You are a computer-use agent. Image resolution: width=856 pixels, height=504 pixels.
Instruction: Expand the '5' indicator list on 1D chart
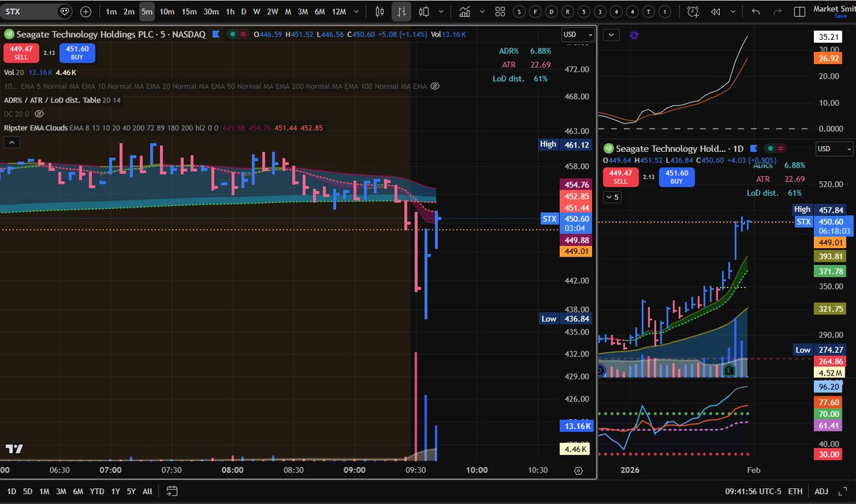click(613, 197)
